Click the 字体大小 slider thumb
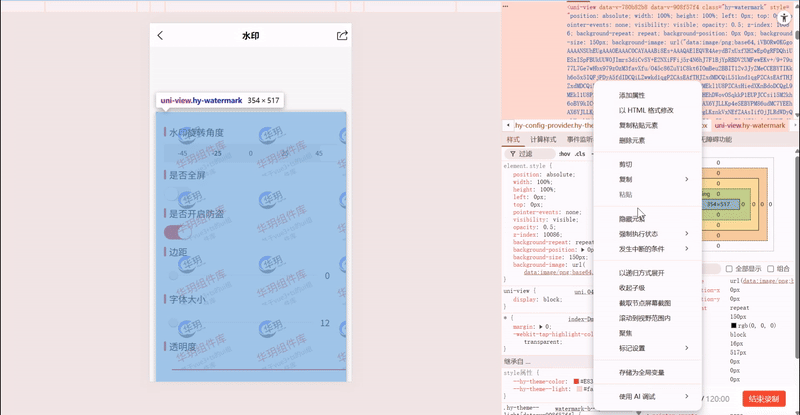800x415 pixels. coord(173,323)
